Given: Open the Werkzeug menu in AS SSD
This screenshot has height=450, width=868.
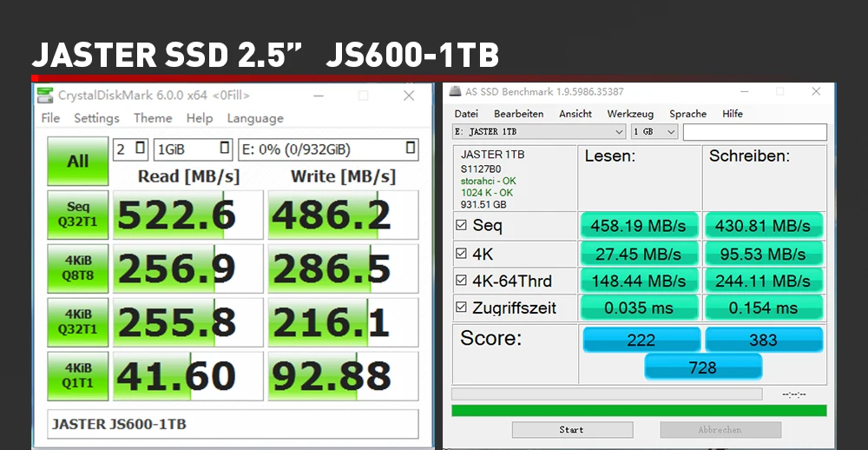Looking at the screenshot, I should coord(630,114).
